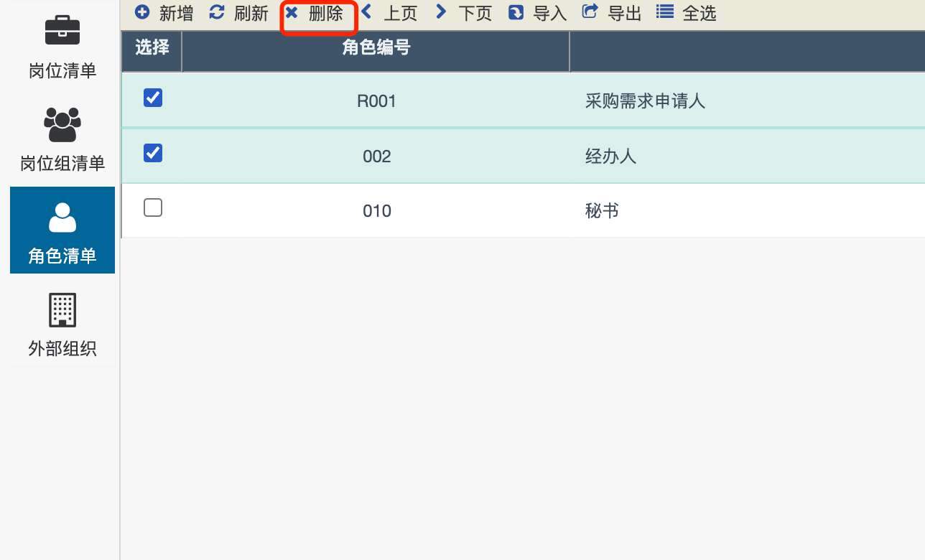The height and width of the screenshot is (560, 925).
Task: Click the 全选 list icon
Action: pos(665,12)
